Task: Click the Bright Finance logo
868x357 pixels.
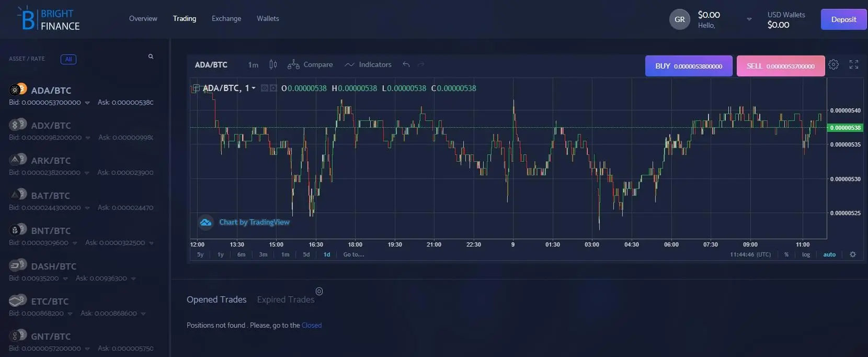Action: (48, 19)
